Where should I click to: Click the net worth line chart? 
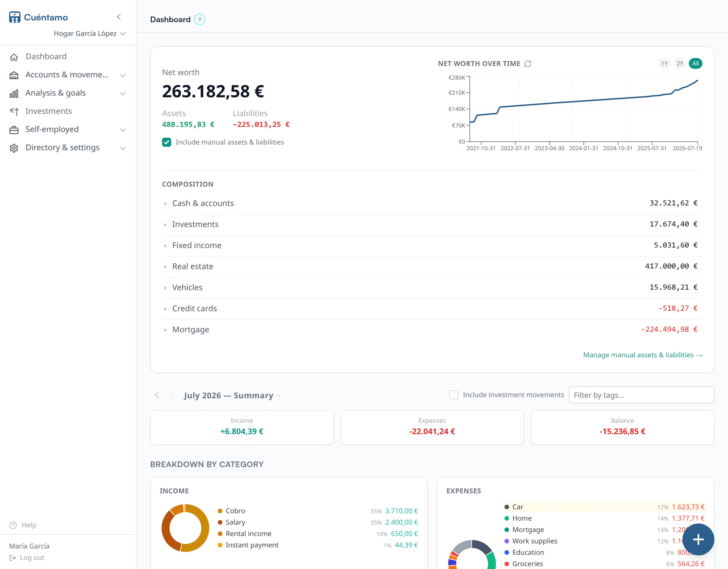point(583,109)
